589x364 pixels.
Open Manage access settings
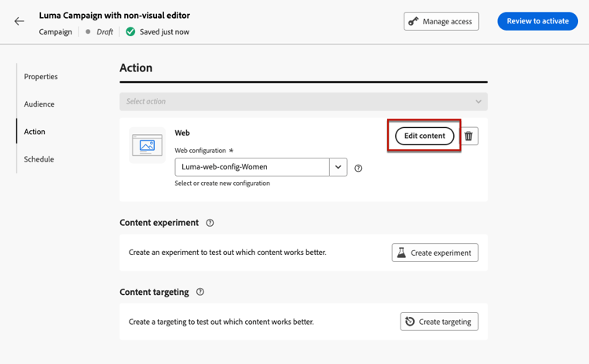(441, 21)
